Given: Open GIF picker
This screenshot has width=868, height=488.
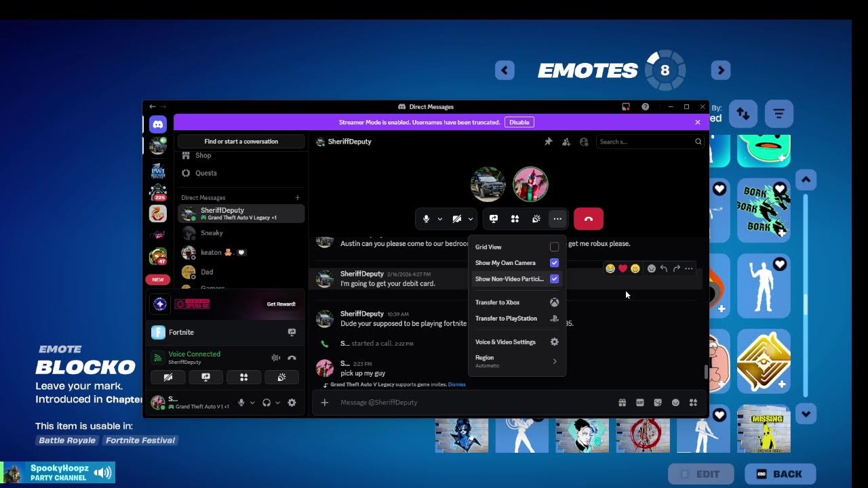Looking at the screenshot, I should pos(639,403).
